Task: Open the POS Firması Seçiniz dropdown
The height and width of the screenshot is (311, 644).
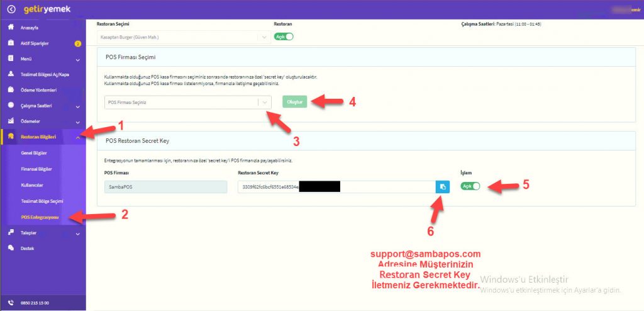Action: tap(189, 102)
